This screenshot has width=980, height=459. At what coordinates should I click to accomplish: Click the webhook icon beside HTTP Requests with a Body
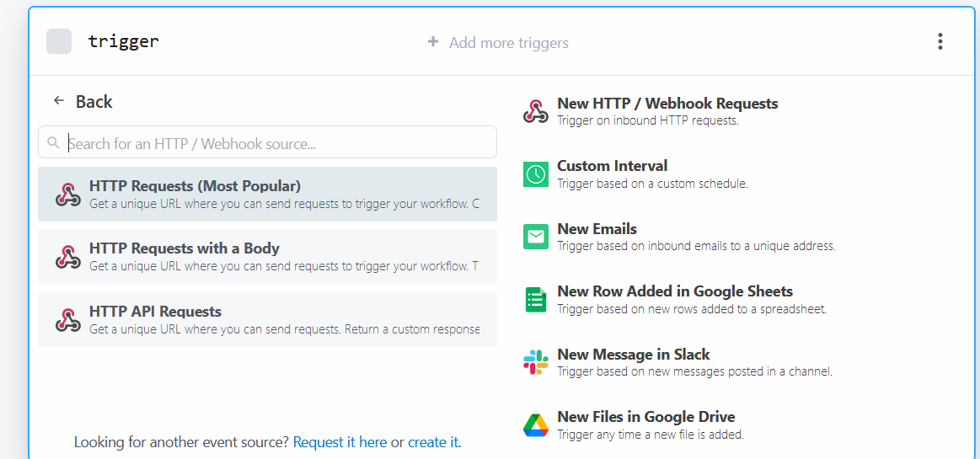[x=67, y=257]
